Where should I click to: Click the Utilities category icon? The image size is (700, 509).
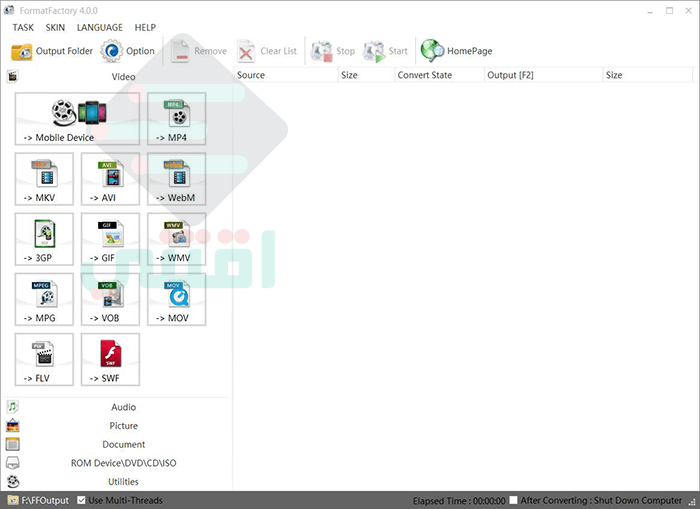13,481
